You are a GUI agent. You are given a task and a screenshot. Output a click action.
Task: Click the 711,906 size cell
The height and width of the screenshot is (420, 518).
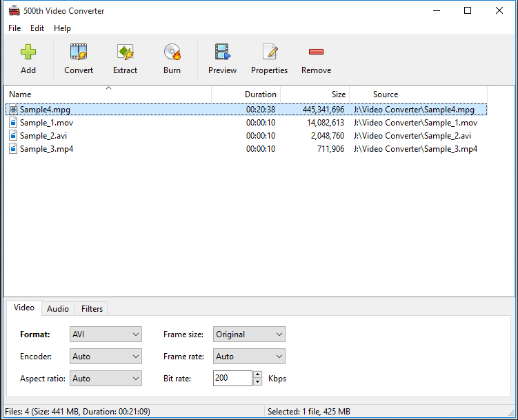[330, 149]
